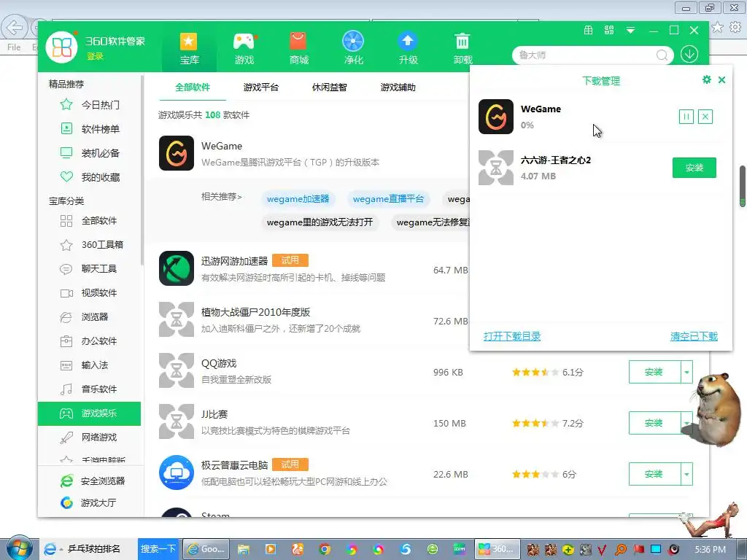Cancel the WeGame download
The image size is (747, 560).
[705, 117]
